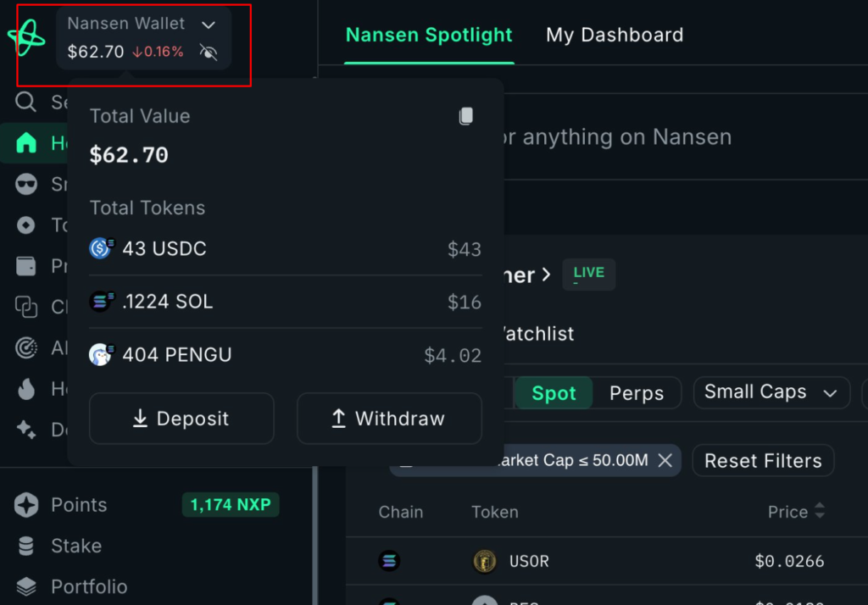Open the My Dashboard tab
The image size is (868, 605).
pyautogui.click(x=614, y=35)
